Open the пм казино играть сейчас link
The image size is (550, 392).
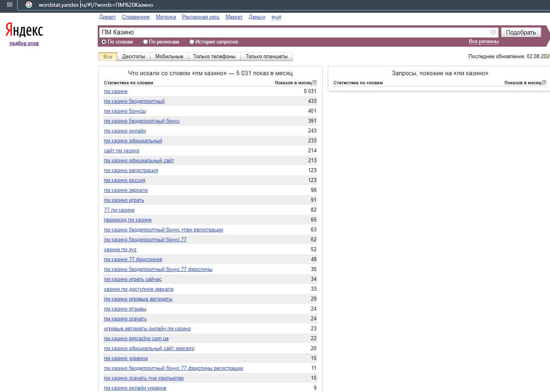tap(133, 279)
